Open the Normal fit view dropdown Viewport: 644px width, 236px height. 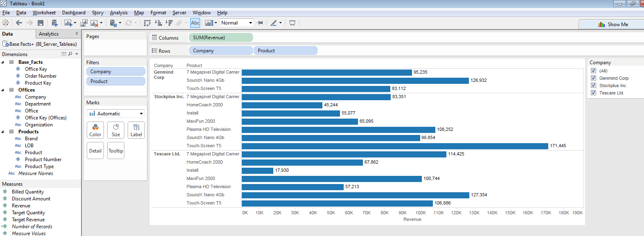(237, 23)
